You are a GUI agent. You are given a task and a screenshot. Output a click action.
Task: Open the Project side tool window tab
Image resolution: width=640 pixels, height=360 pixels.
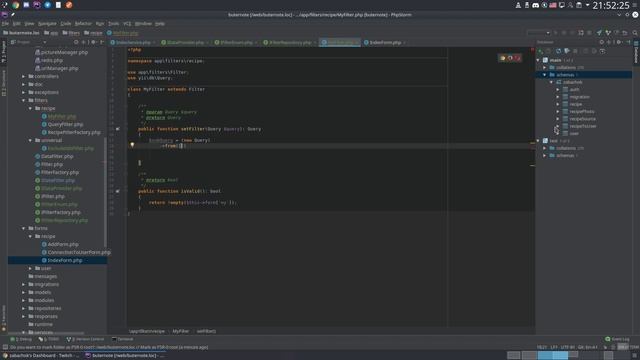pyautogui.click(x=4, y=51)
